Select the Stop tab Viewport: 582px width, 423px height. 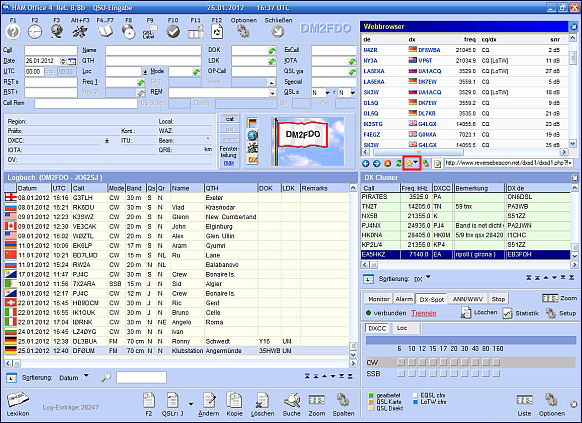(x=498, y=299)
